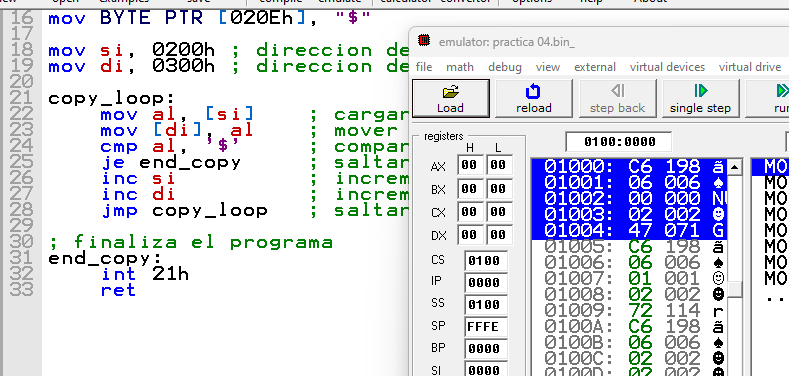Select memory row 0100C: 02 002
The width and height of the screenshot is (789, 376).
click(629, 359)
